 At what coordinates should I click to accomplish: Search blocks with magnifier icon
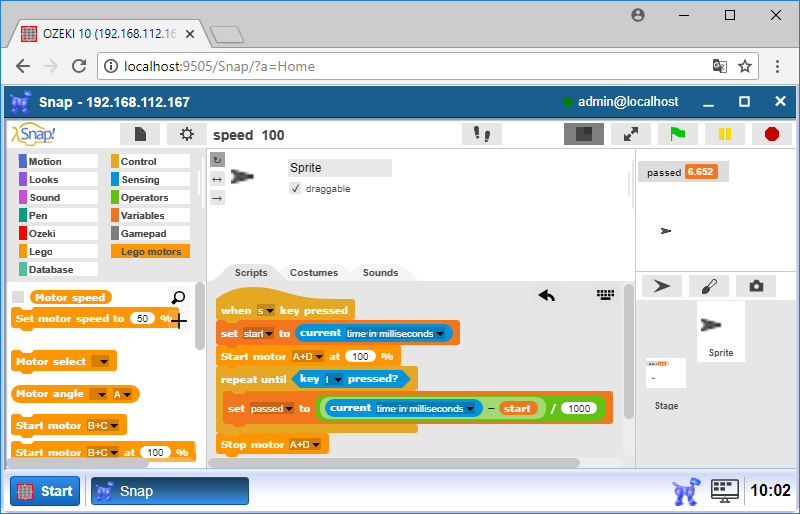179,297
